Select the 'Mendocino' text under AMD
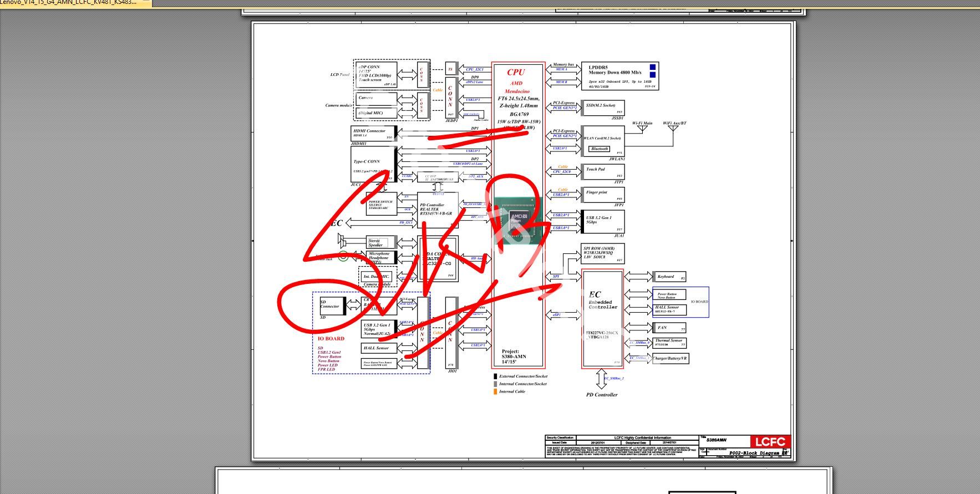Viewport: 980px width, 494px height. (x=517, y=91)
